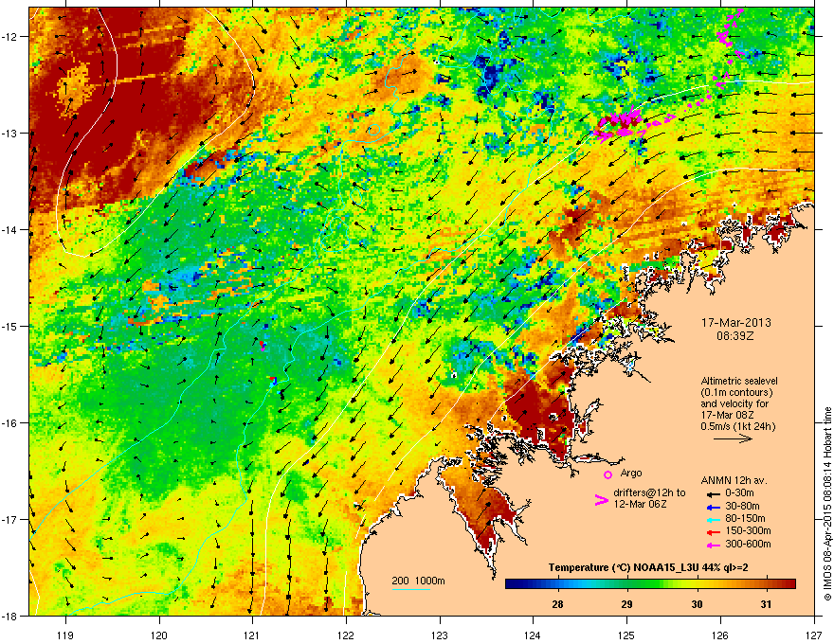The height and width of the screenshot is (644, 834).
Task: Click the dark red end of temperature colorbar
Action: [x=789, y=583]
